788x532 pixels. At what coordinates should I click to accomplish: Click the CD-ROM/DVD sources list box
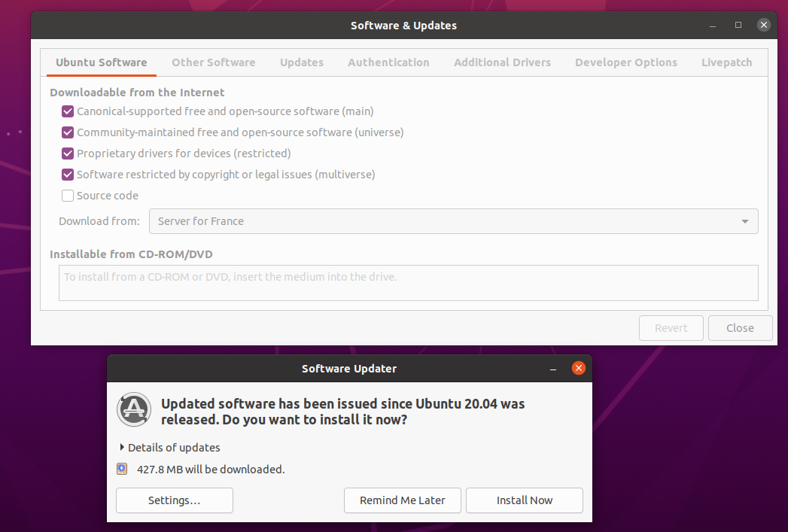point(408,284)
